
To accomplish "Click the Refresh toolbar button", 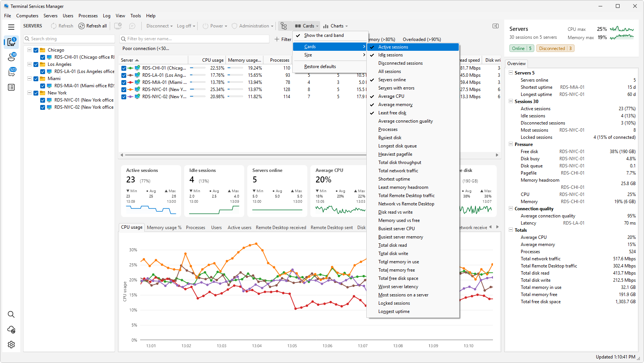I will click(x=62, y=26).
